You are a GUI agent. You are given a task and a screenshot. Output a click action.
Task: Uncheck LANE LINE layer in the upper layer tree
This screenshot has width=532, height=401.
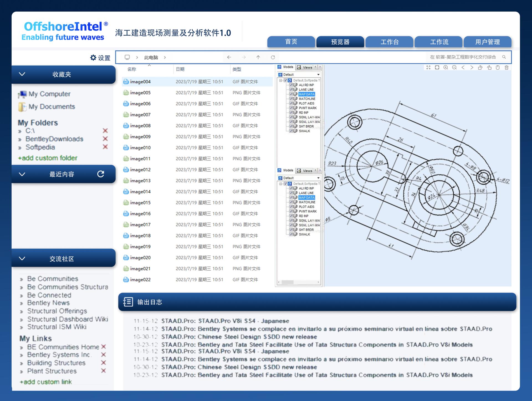[291, 89]
